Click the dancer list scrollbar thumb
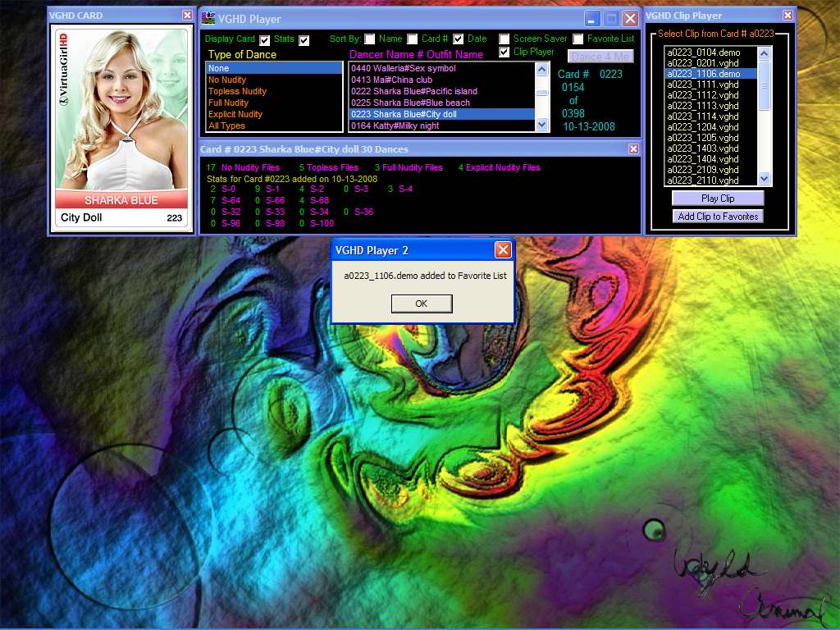Screen dimensions: 840x630 [541, 93]
